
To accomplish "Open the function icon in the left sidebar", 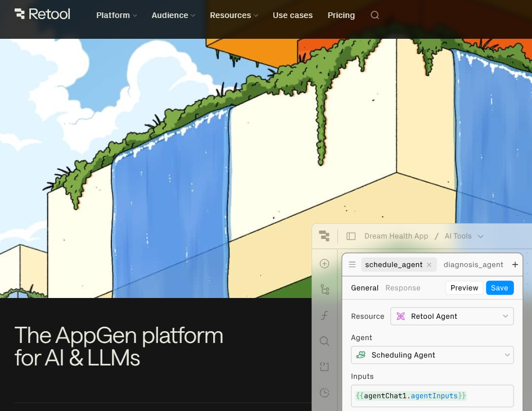I will click(324, 315).
